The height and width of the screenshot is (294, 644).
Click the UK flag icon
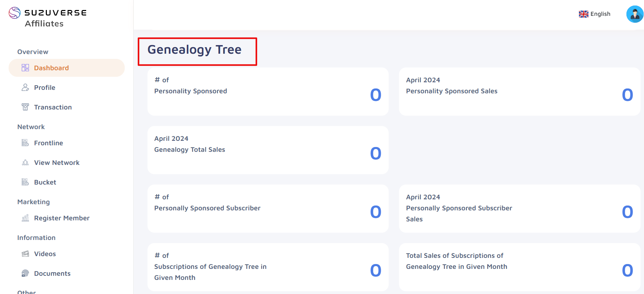[583, 14]
